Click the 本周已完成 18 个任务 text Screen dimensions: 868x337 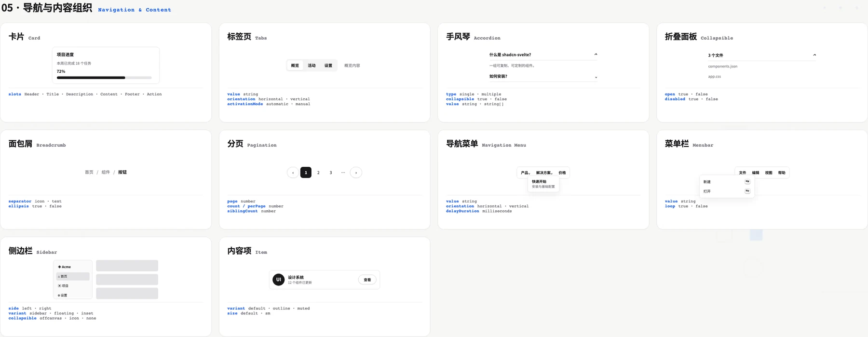coord(74,63)
